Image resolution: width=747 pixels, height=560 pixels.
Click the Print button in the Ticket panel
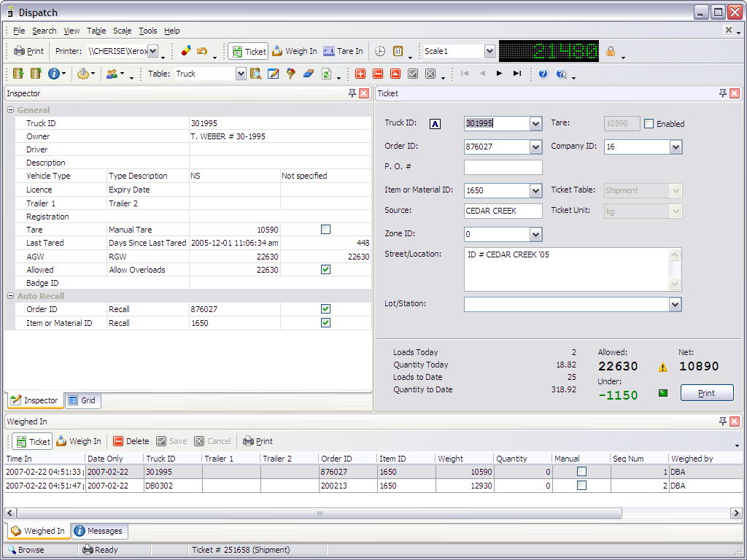[706, 393]
